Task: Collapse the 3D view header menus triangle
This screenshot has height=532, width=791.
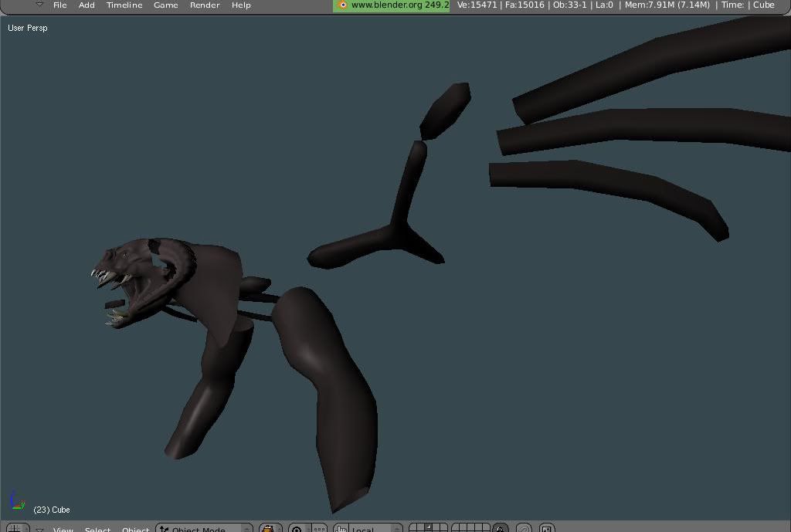Action: pyautogui.click(x=39, y=529)
